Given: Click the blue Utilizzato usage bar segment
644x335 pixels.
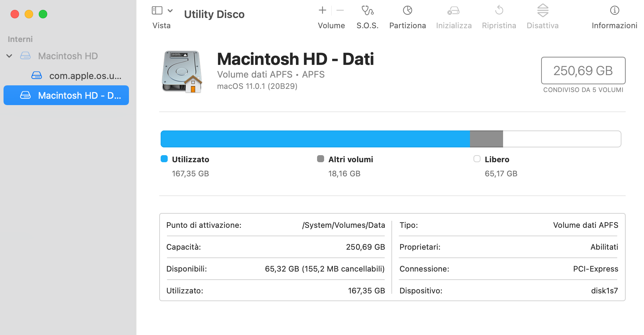Looking at the screenshot, I should click(315, 139).
